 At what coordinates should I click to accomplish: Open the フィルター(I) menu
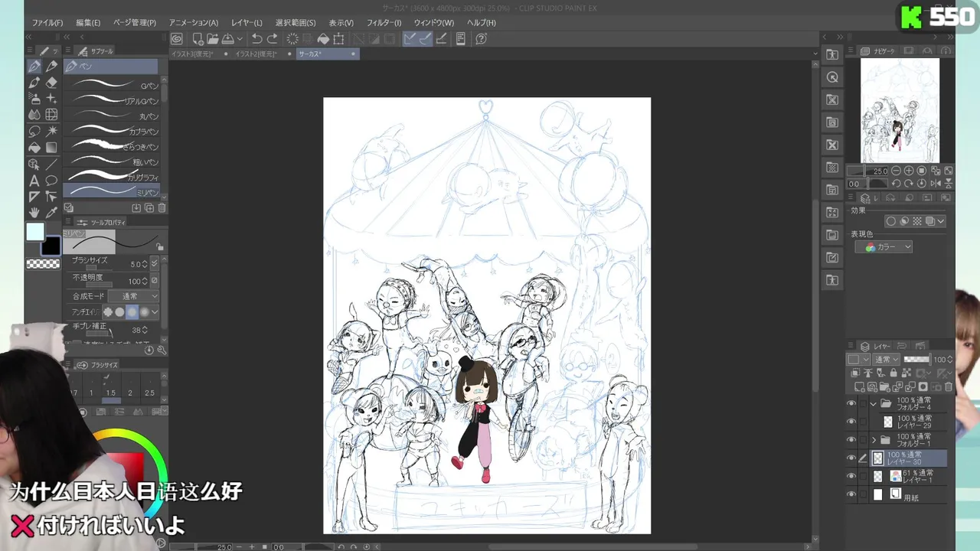384,23
